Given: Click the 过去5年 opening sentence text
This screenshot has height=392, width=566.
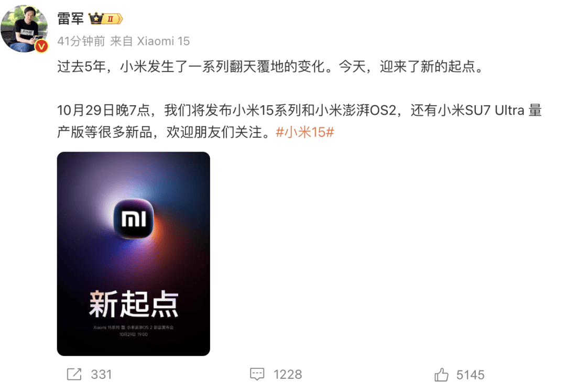Looking at the screenshot, I should (x=271, y=67).
